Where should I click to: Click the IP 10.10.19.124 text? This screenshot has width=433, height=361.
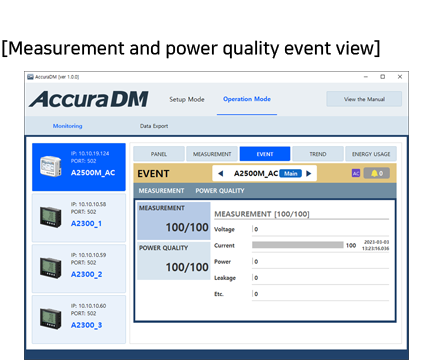click(x=90, y=153)
